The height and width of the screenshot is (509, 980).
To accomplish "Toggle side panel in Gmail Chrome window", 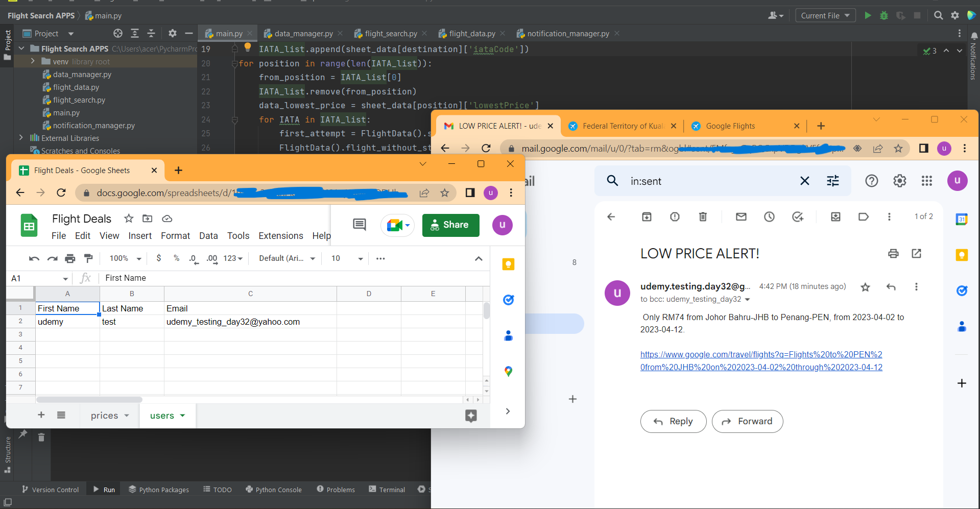I will click(923, 148).
